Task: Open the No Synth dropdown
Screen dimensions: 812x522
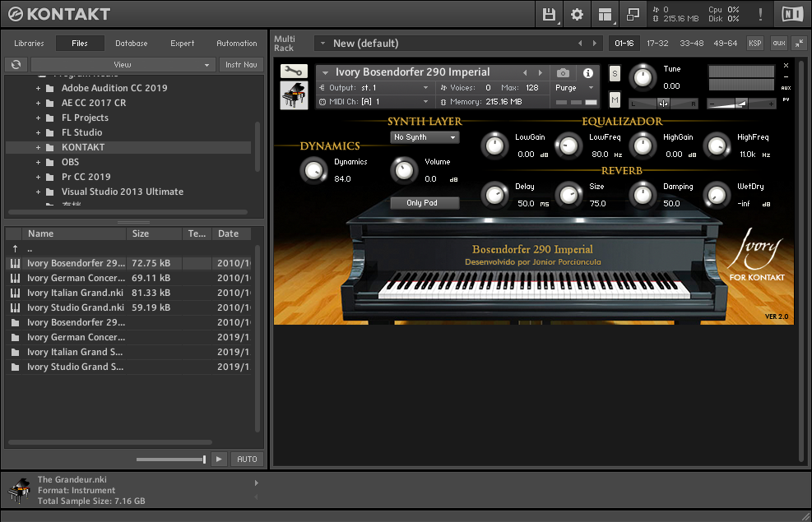Action: 425,137
